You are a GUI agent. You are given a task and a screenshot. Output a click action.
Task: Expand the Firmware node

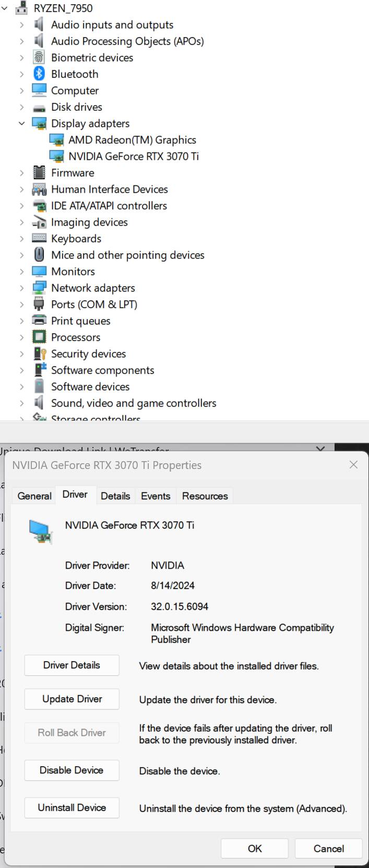(21, 173)
